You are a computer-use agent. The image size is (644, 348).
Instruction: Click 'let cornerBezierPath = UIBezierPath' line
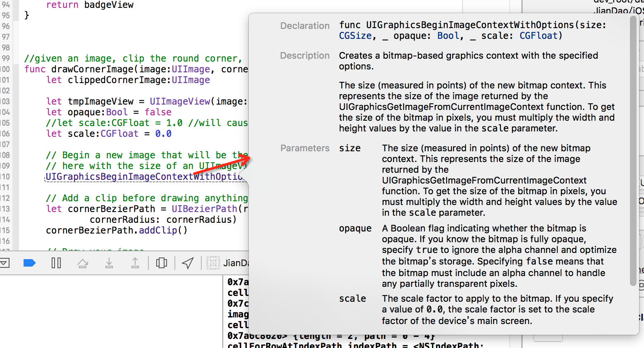click(147, 209)
